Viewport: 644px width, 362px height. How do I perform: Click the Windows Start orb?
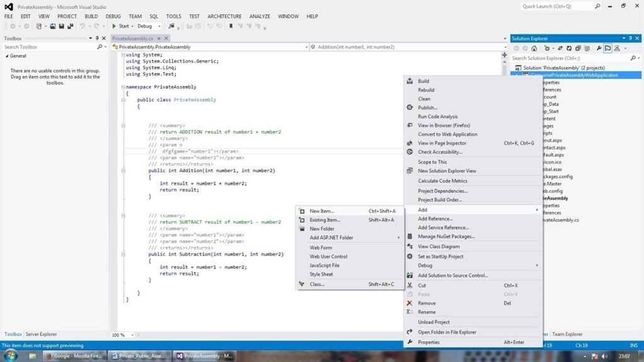13,356
